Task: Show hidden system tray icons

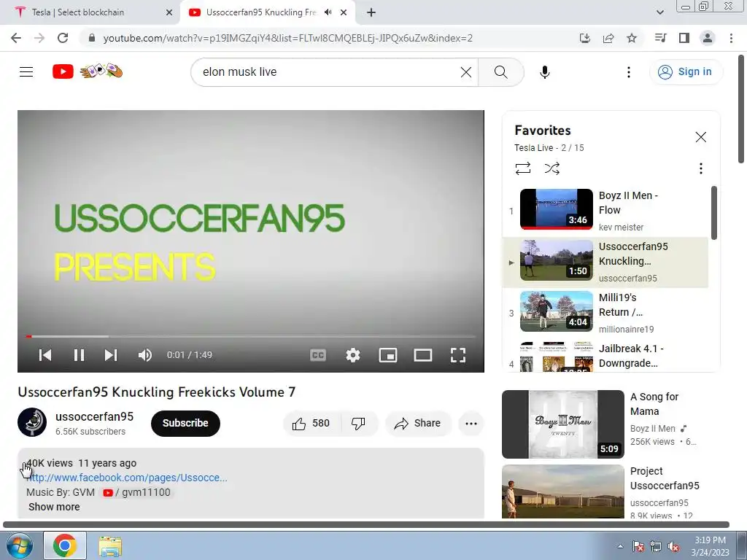Action: click(x=620, y=546)
